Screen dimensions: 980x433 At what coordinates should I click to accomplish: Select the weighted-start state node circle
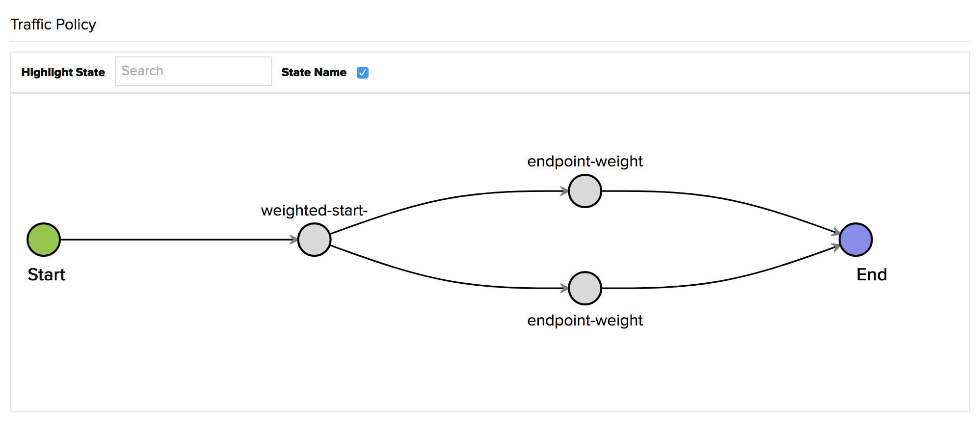click(314, 240)
